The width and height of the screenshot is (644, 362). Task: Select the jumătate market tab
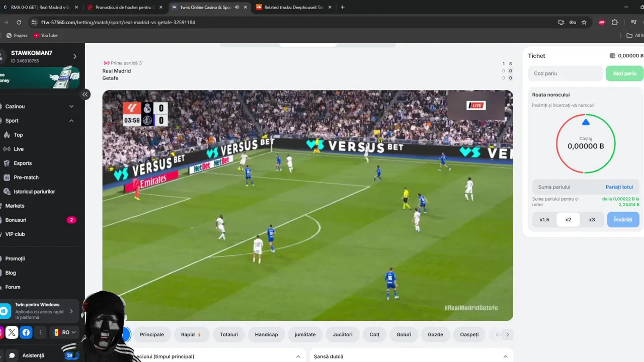tap(305, 334)
